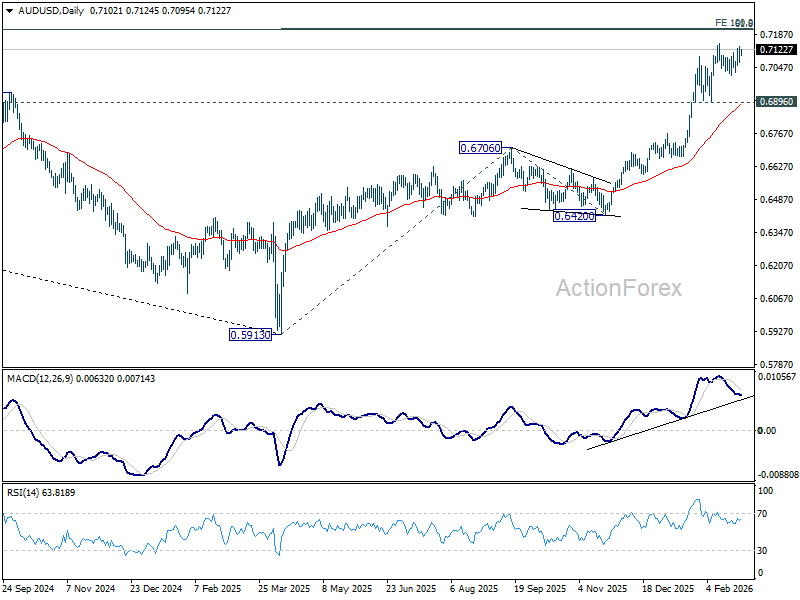Select the 0.59130 price label
The height and width of the screenshot is (600, 800).
coord(251,335)
